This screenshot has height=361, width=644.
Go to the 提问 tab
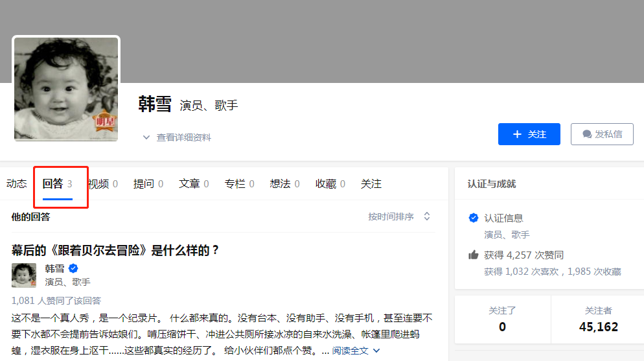coord(148,184)
